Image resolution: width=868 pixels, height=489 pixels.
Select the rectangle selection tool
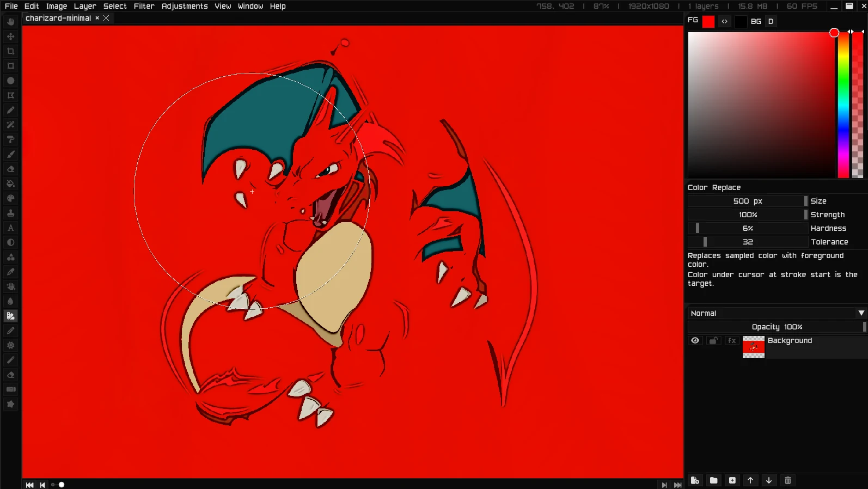(10, 66)
